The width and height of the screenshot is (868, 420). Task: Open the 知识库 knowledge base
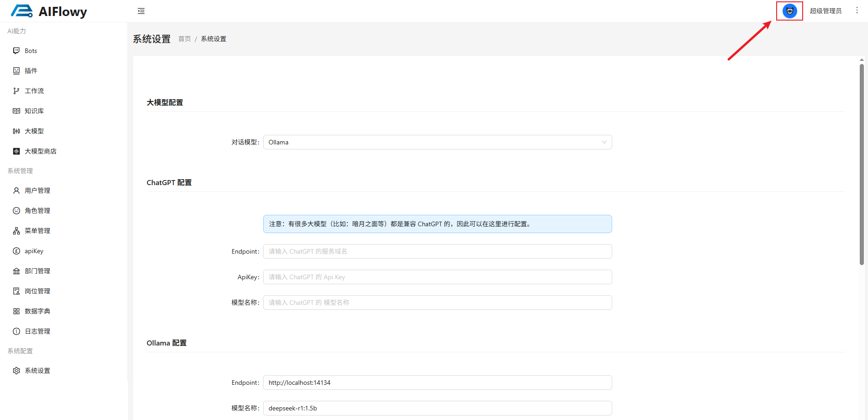pos(34,111)
